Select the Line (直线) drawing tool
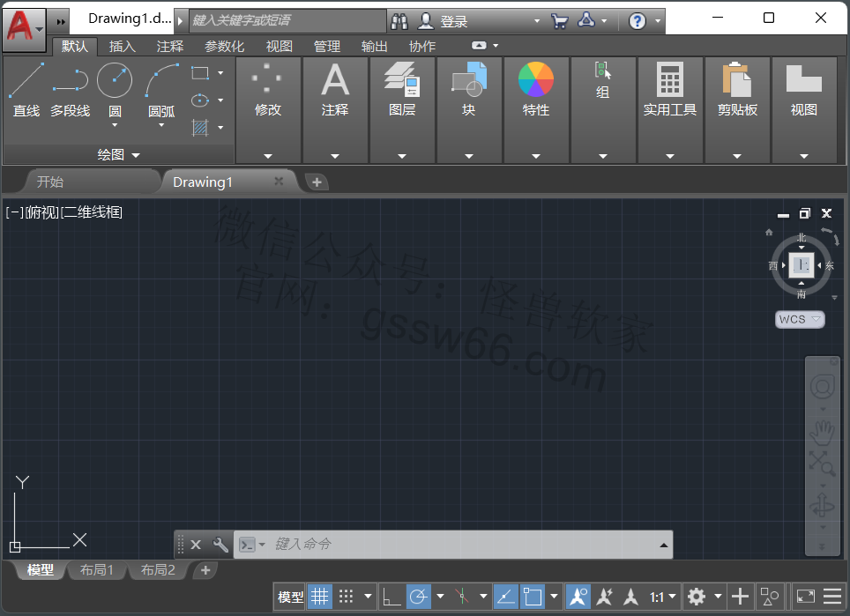The height and width of the screenshot is (616, 850). pyautogui.click(x=26, y=90)
